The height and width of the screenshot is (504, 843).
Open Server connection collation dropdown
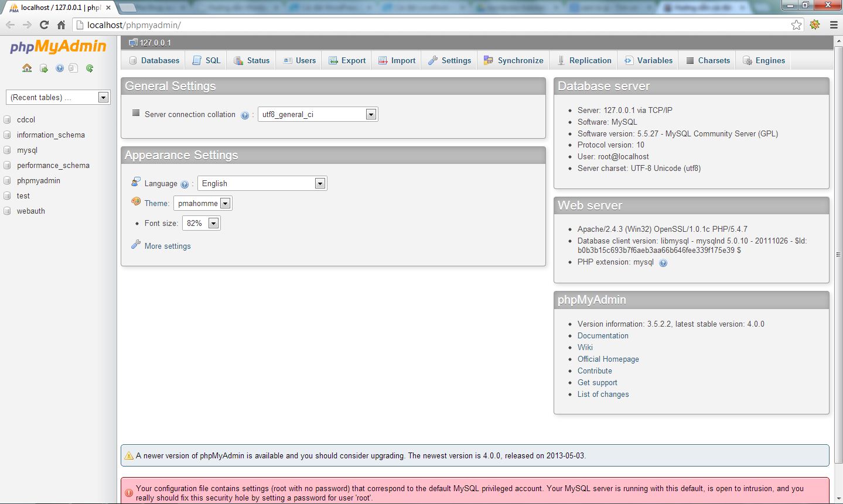point(318,114)
